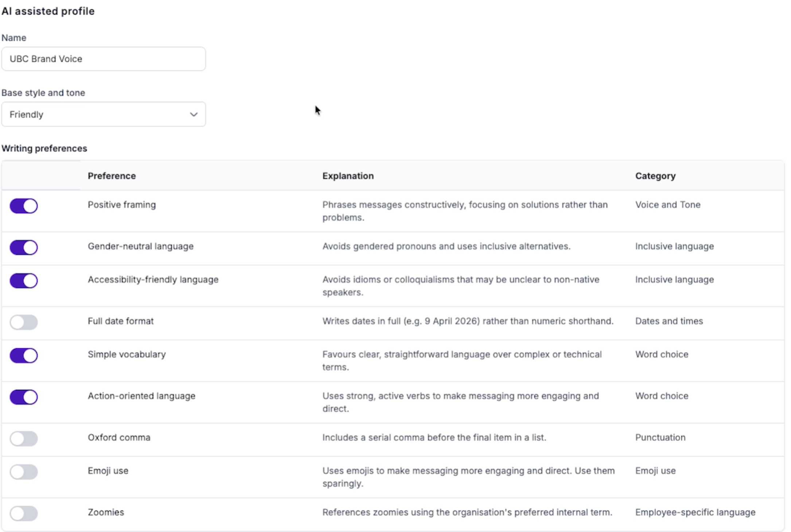Image resolution: width=791 pixels, height=532 pixels.
Task: Click the Voice and Tone category cell
Action: 668,205
